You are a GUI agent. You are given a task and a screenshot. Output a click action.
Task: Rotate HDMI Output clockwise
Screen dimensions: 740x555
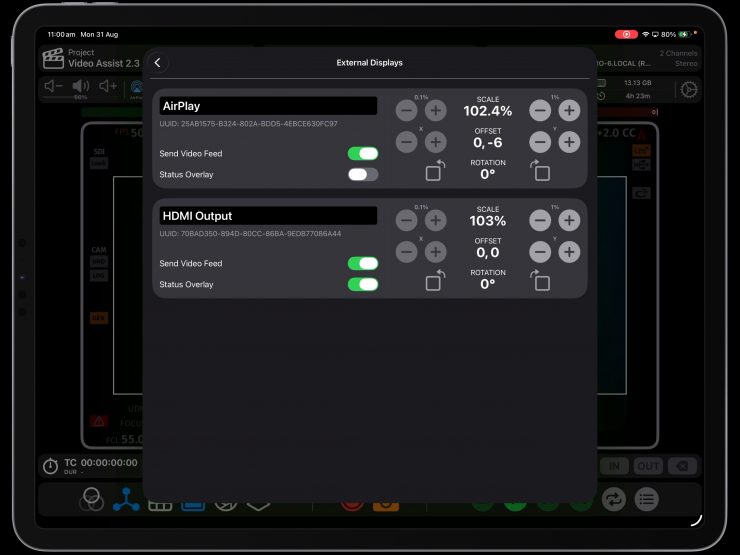click(540, 280)
